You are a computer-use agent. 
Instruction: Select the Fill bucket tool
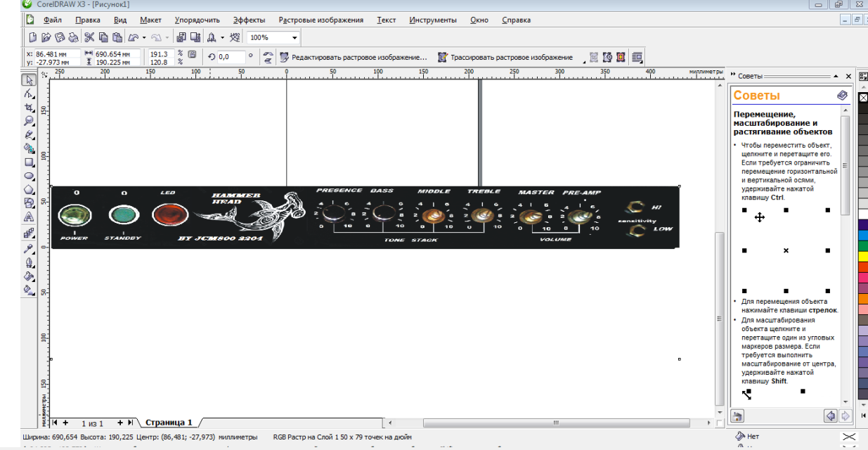(29, 276)
